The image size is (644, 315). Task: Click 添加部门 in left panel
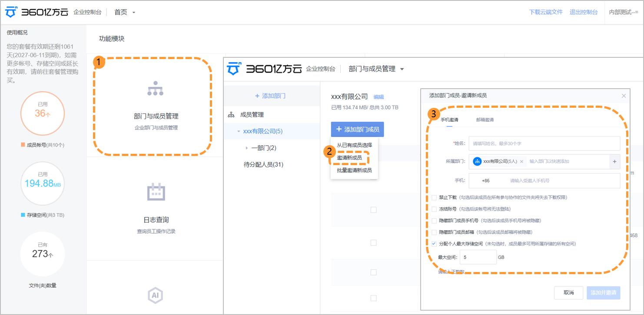(270, 96)
